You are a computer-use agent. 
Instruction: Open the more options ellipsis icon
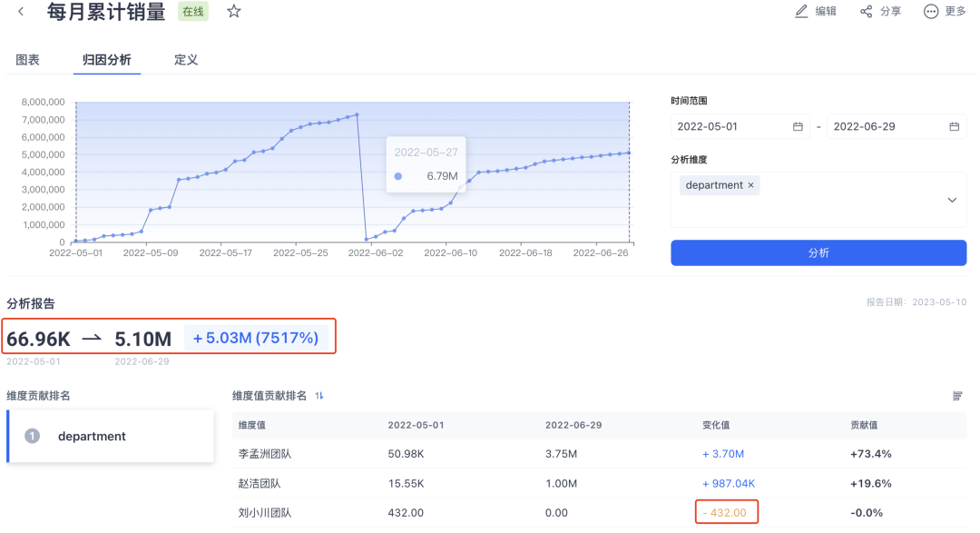point(931,12)
